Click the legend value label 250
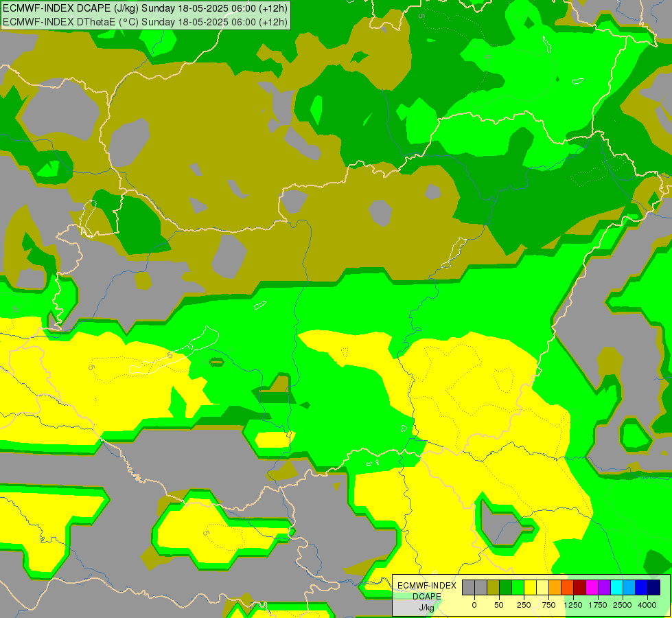This screenshot has width=672, height=618. (524, 605)
